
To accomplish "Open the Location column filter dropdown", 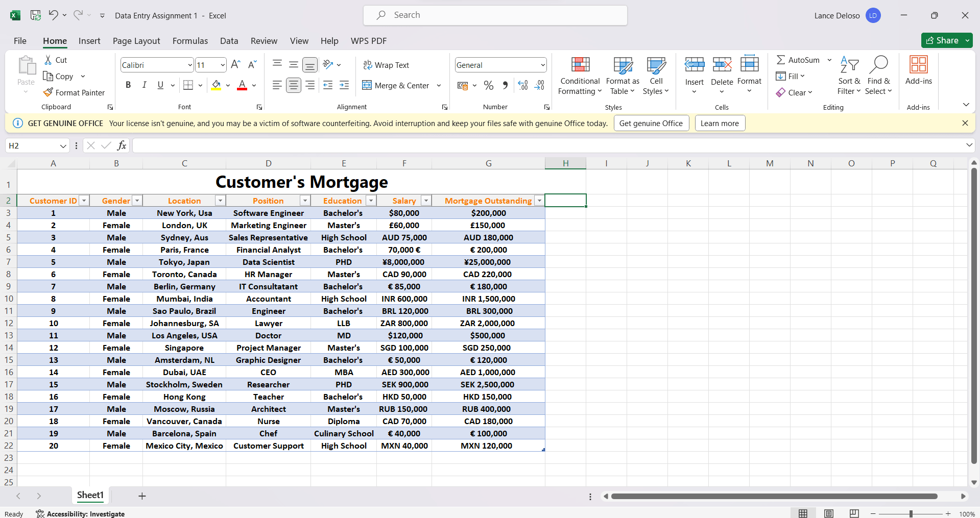I will (x=220, y=201).
